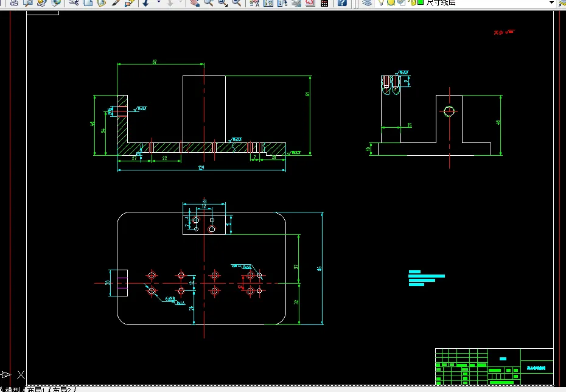Select the Zoom Realtime magnifier
Image resolution: width=566 pixels, height=392 pixels.
(x=208, y=3)
